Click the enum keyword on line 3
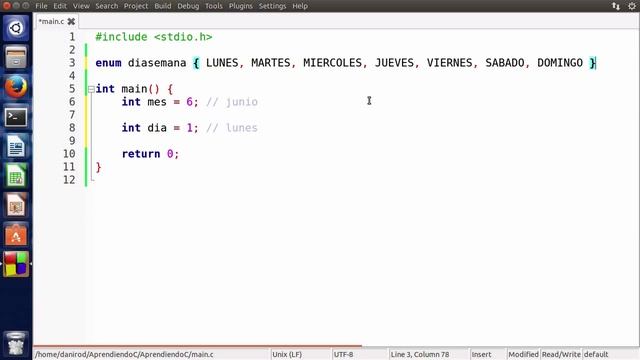Image resolution: width=640 pixels, height=360 pixels. coord(108,63)
